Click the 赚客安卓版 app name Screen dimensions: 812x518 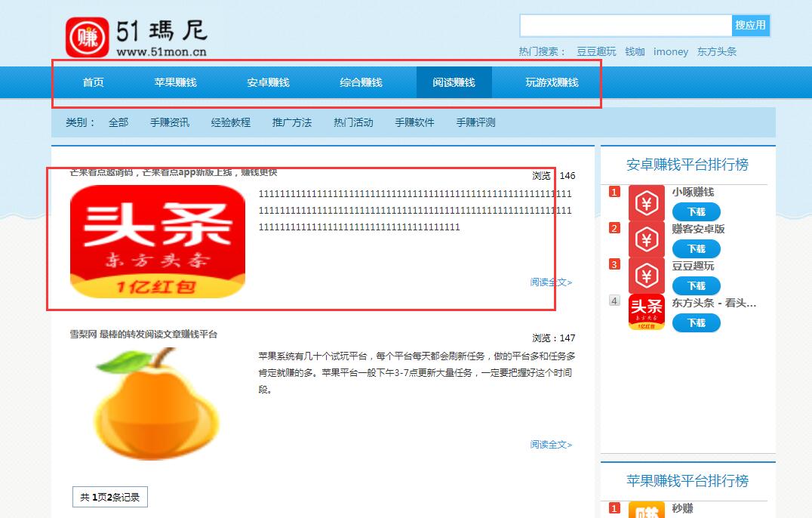698,229
